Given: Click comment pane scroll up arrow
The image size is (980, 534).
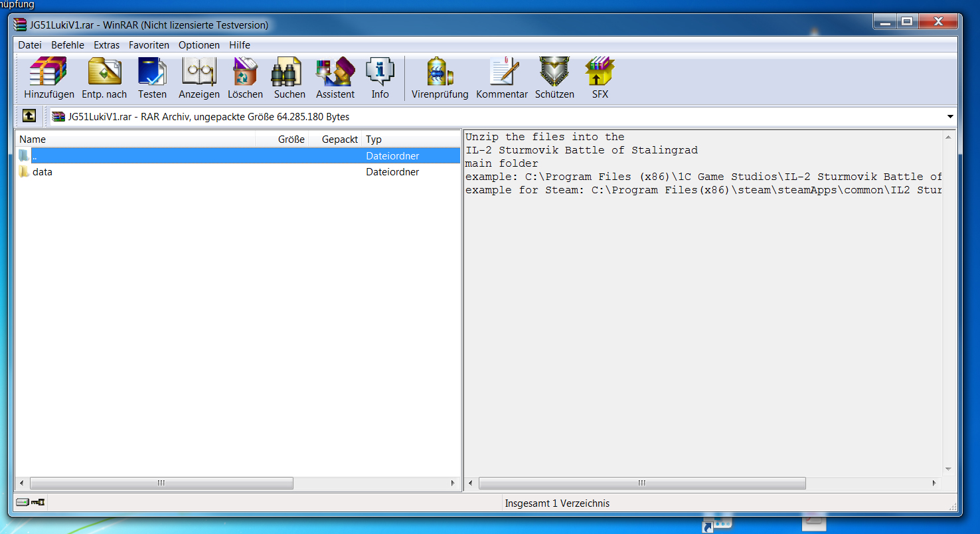Looking at the screenshot, I should coord(949,137).
